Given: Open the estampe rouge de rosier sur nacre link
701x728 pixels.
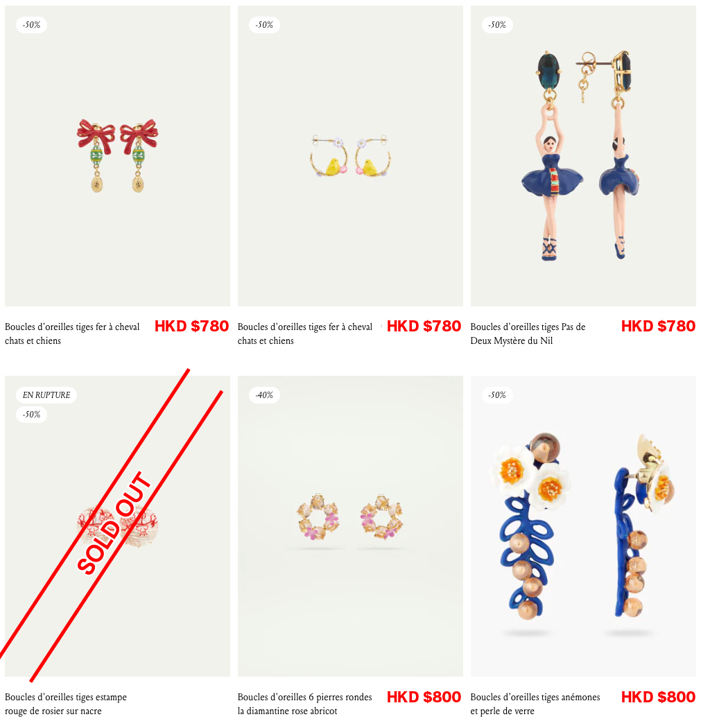Looking at the screenshot, I should coord(66,704).
